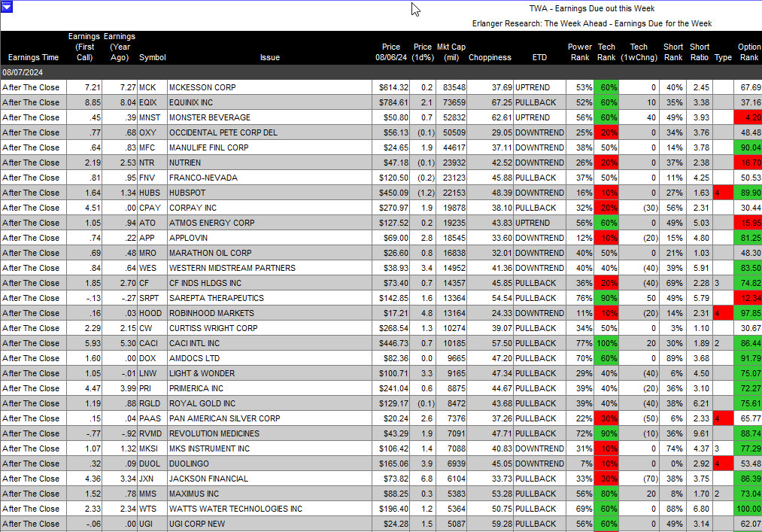Select the UGI CORP NEW issue cell
Screen dimensions: 762x532
pos(270,524)
